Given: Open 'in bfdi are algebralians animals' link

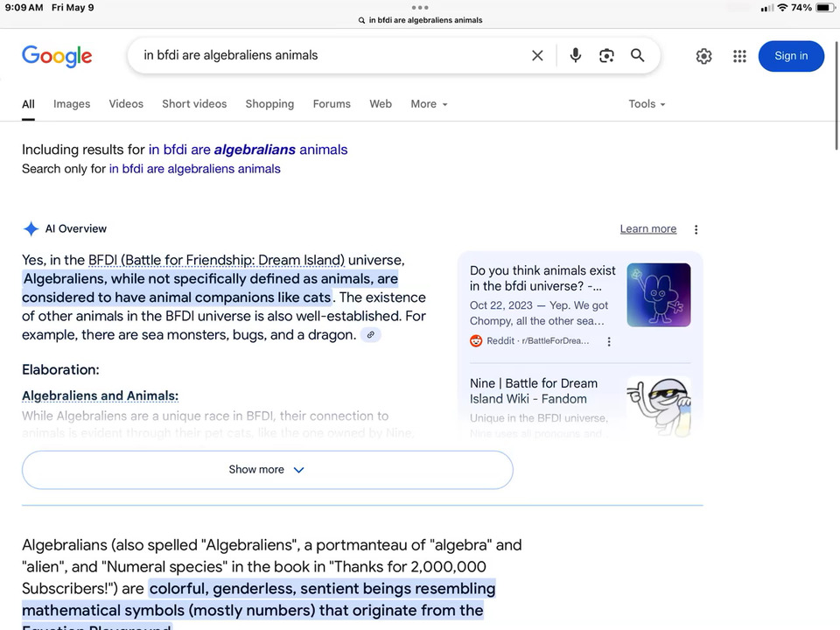Looking at the screenshot, I should pos(248,150).
